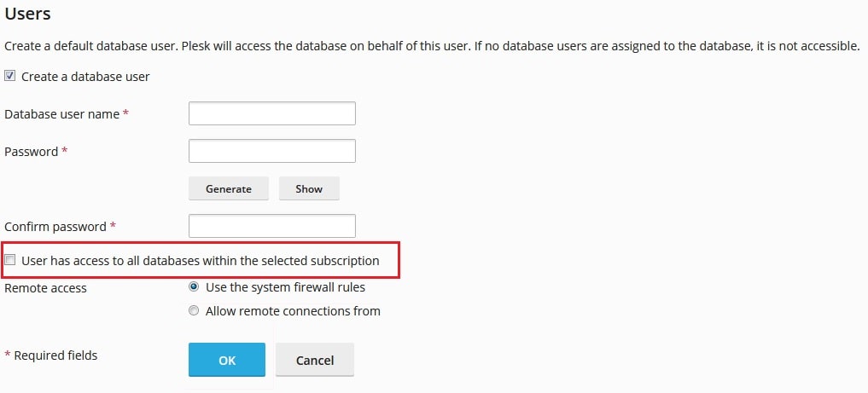The height and width of the screenshot is (393, 868).
Task: Confirm the form with the OK button
Action: pos(227,360)
